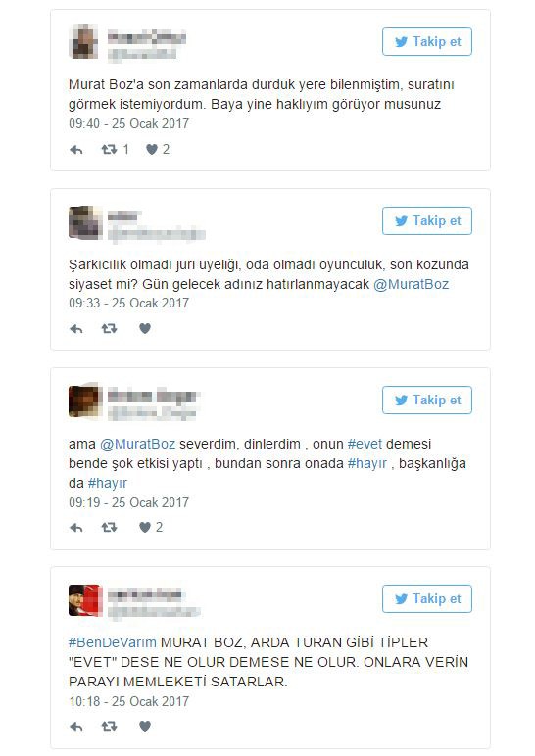This screenshot has height=756, width=535.
Task: Reply to the #BenDeVarım tweet
Action: (x=76, y=727)
